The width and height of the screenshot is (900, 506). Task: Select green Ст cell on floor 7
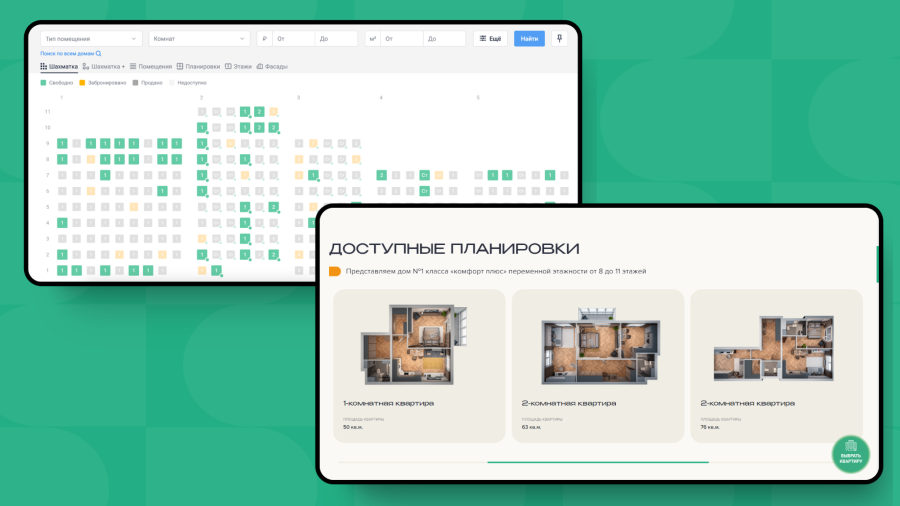425,175
